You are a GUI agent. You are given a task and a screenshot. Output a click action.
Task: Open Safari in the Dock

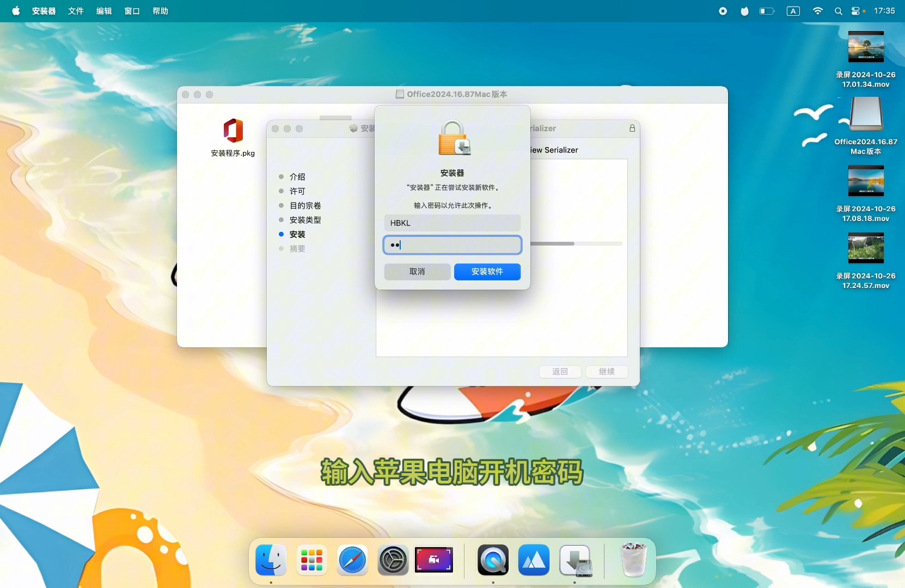click(352, 560)
